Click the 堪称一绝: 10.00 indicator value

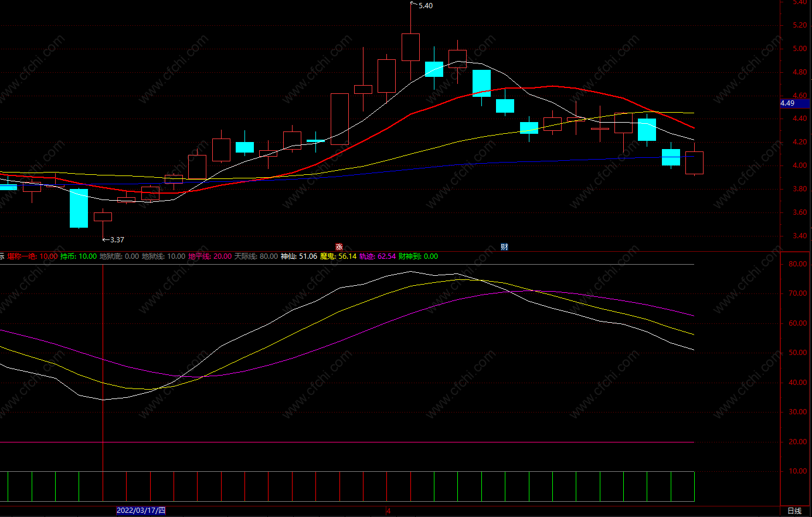coord(32,256)
